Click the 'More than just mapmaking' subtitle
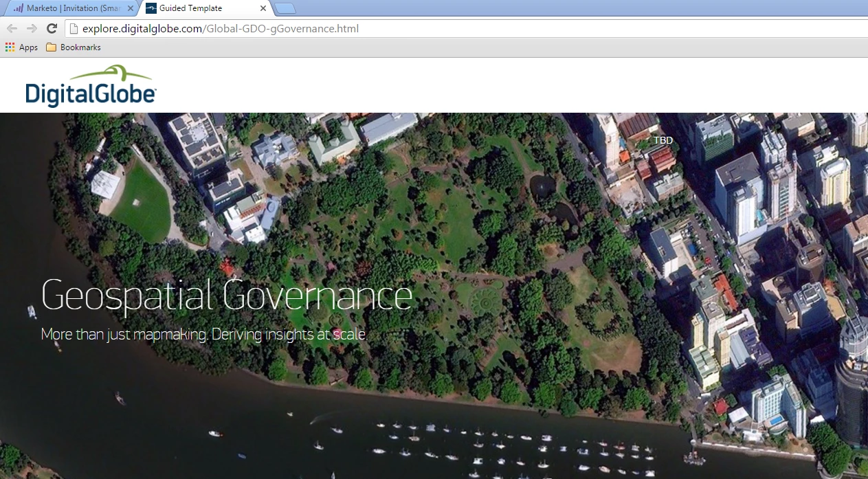Screen dimensions: 868x479 [x=204, y=335]
